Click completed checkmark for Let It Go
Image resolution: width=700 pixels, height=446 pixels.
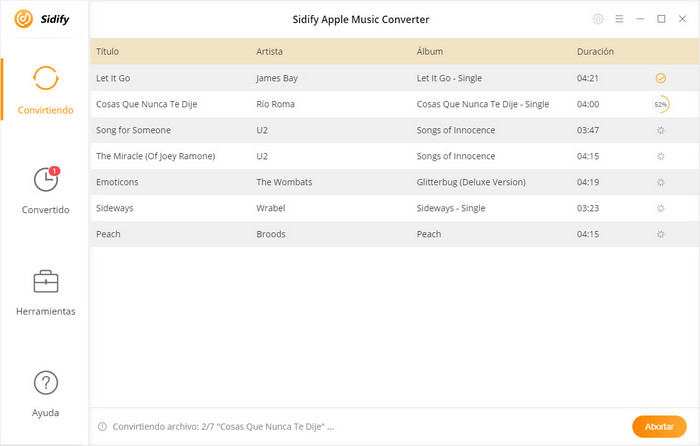pyautogui.click(x=661, y=78)
